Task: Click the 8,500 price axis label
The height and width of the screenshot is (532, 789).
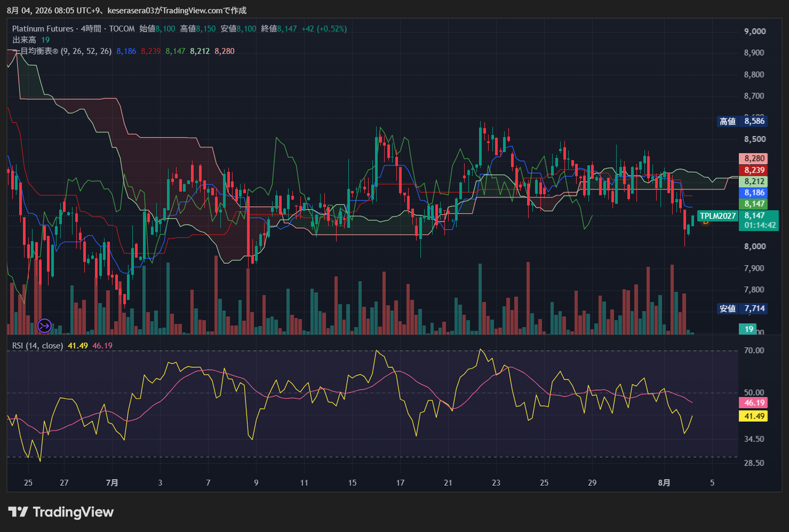Action: (755, 139)
